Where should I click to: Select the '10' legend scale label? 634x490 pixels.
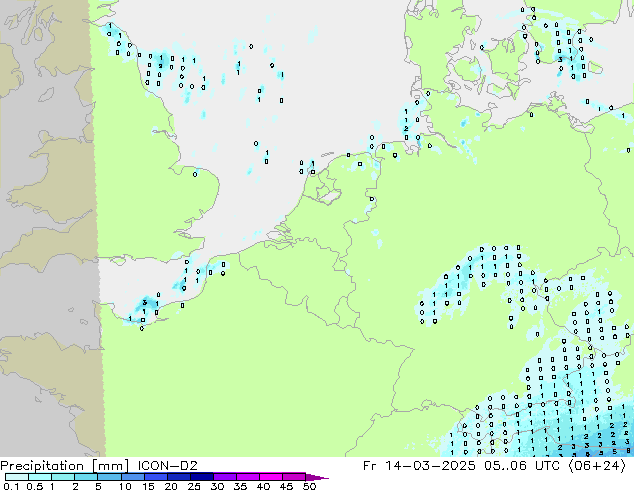(125, 486)
